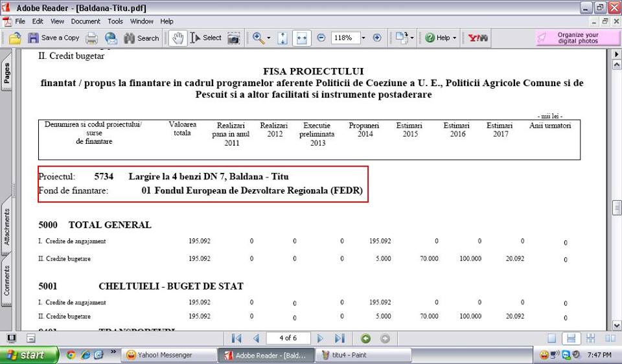Enable continuous facing page layout
This screenshot has width=622, height=364.
(x=610, y=338)
